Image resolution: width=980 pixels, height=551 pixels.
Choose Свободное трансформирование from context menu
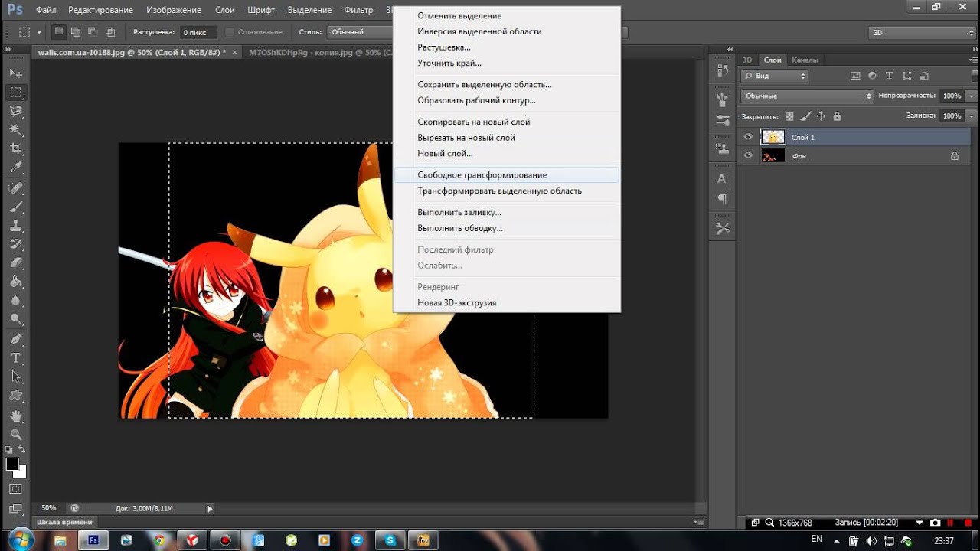(507, 175)
